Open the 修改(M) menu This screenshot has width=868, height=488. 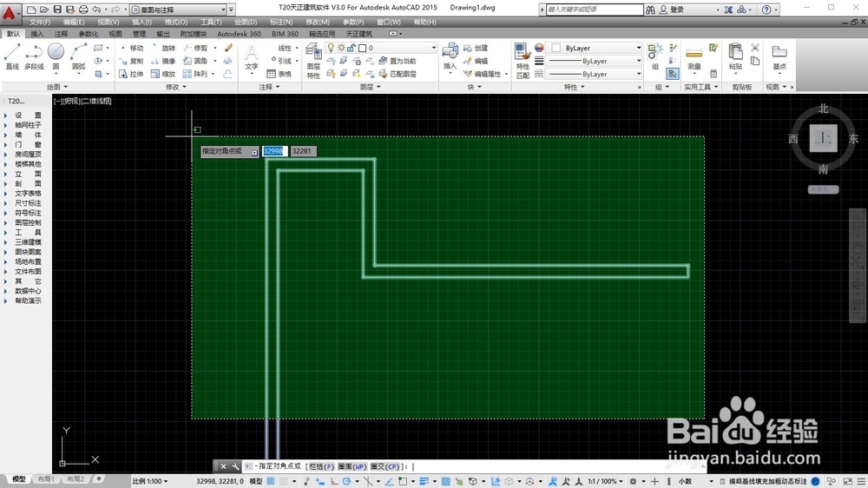(x=317, y=23)
